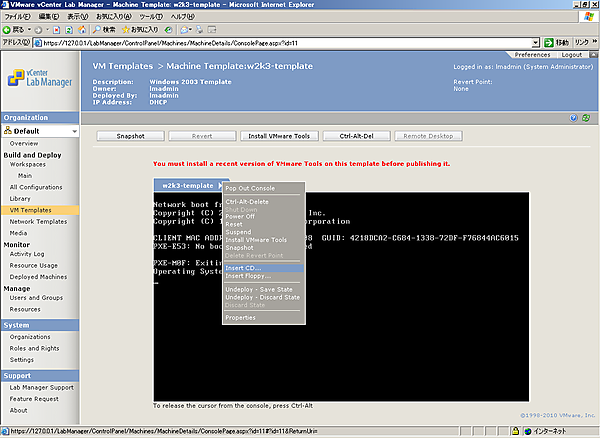The width and height of the screenshot is (600, 438).
Task: Expand the Default organization dropdown
Action: (74, 131)
